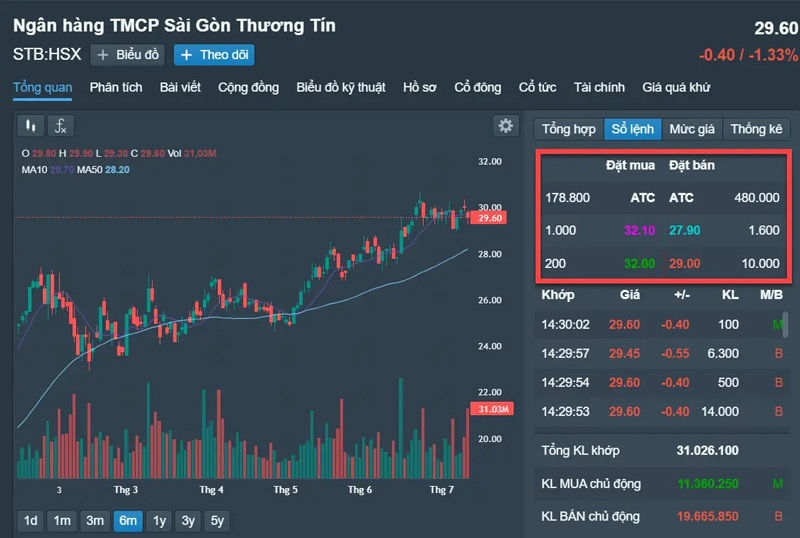Open the Hồ sơ tab
Image resolution: width=800 pixels, height=538 pixels.
(419, 87)
